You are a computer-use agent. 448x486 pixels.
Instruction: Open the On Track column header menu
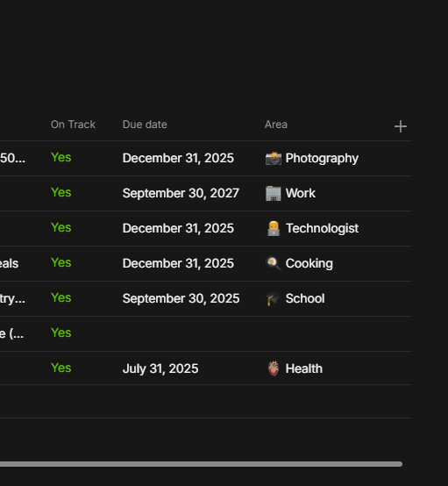point(73,125)
